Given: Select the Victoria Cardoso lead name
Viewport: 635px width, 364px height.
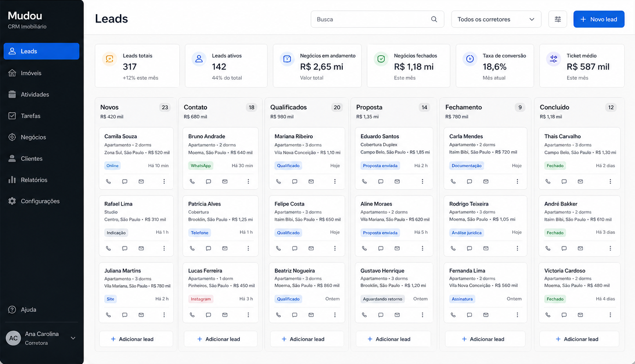Looking at the screenshot, I should (x=564, y=270).
